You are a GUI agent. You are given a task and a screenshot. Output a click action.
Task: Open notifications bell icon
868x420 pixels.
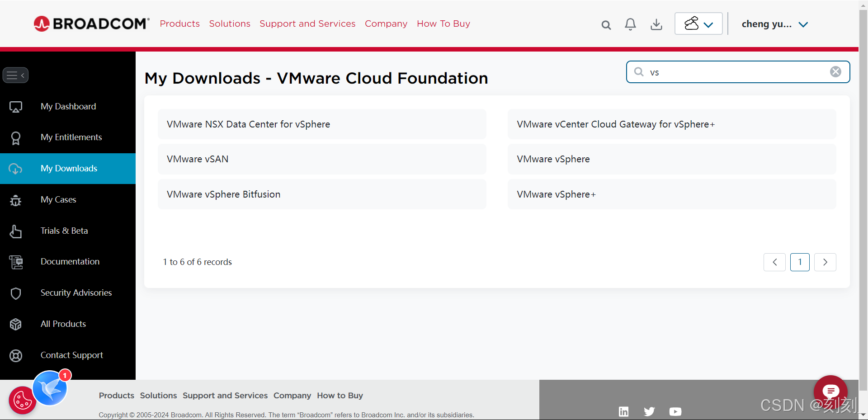pyautogui.click(x=630, y=24)
